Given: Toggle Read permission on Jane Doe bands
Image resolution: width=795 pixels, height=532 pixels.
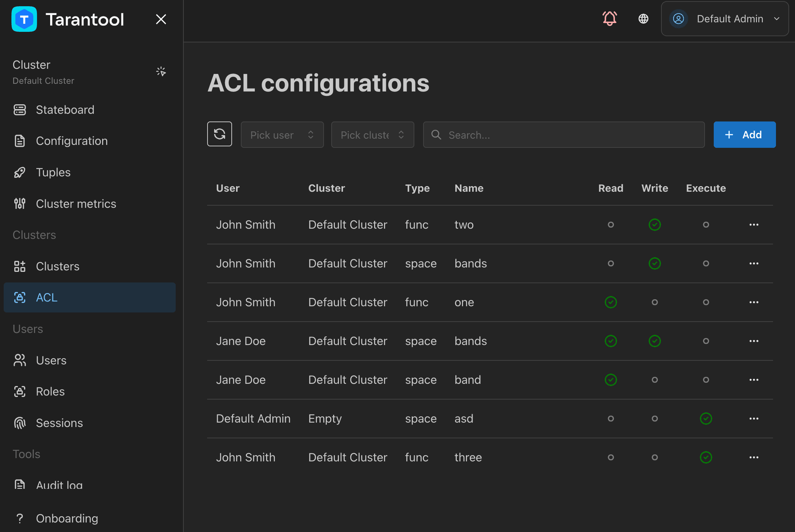Looking at the screenshot, I should coord(611,341).
